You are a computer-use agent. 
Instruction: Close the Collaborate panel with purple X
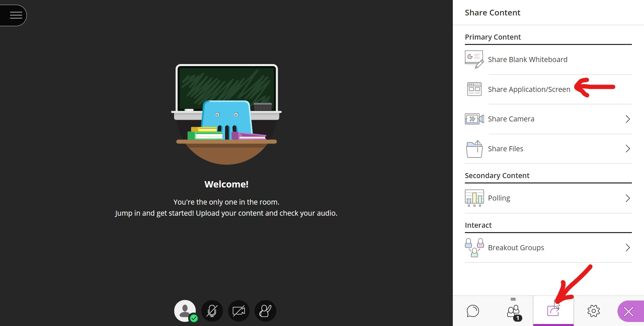629,312
